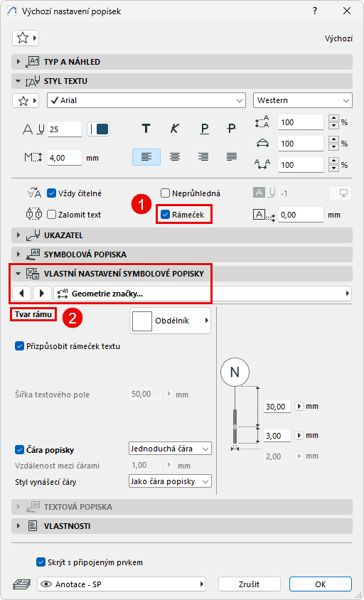Toggle Přizpůsobit rámeček textu checkbox
Image resolution: width=364 pixels, height=600 pixels.
click(x=19, y=346)
